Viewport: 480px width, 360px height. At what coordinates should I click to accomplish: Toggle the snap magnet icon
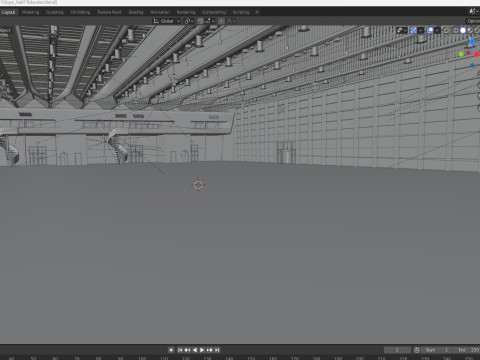[x=200, y=21]
